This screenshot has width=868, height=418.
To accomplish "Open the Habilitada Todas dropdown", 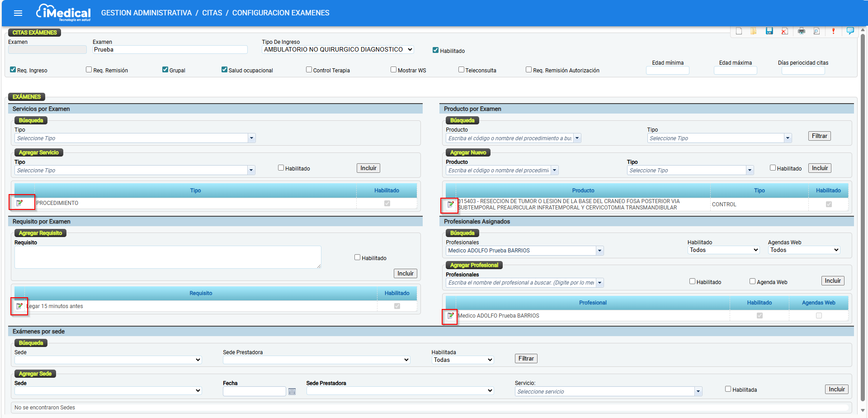I will tap(462, 360).
